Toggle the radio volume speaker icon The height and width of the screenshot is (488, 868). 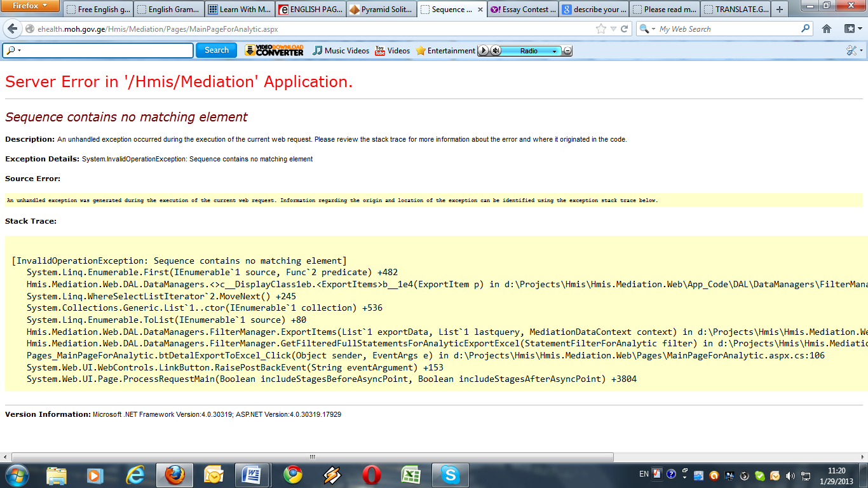496,51
